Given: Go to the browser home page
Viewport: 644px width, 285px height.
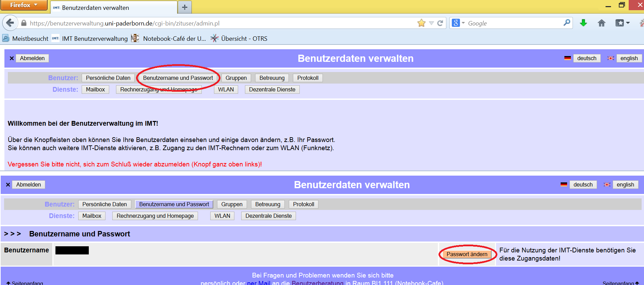Looking at the screenshot, I should 601,23.
